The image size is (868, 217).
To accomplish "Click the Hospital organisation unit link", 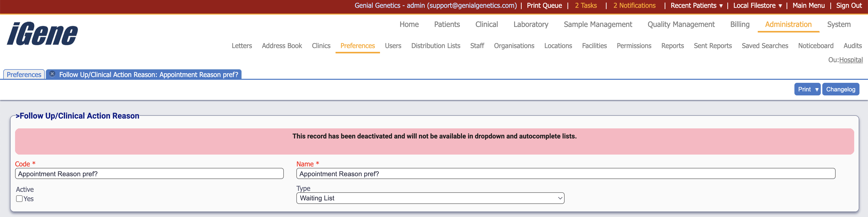I will click(x=850, y=60).
